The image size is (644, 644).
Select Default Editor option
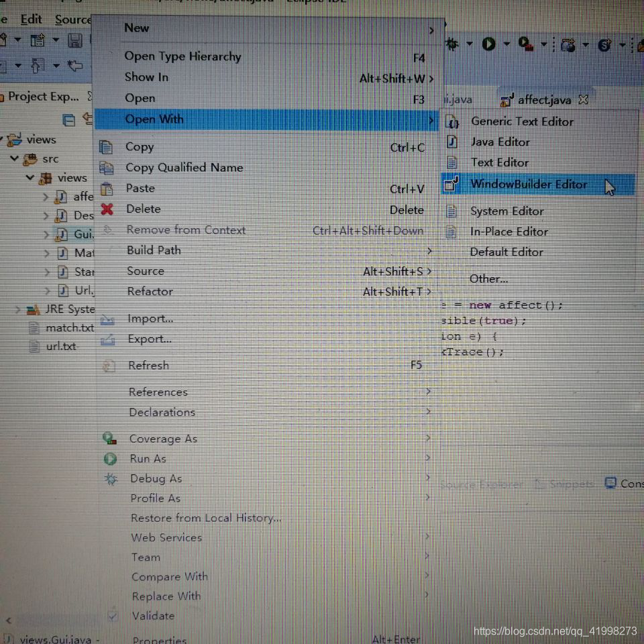point(538,252)
